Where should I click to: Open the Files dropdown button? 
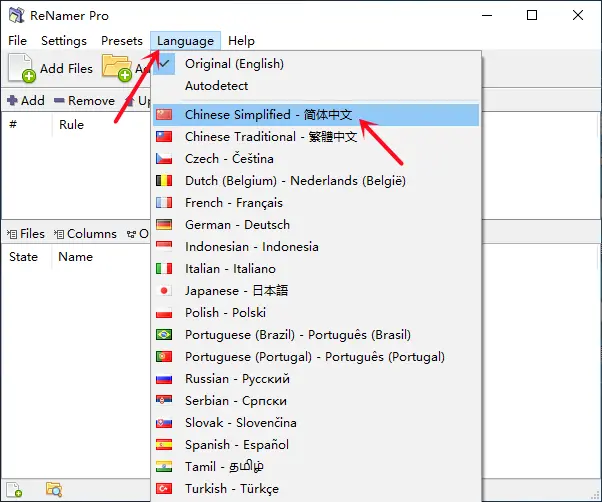[26, 234]
